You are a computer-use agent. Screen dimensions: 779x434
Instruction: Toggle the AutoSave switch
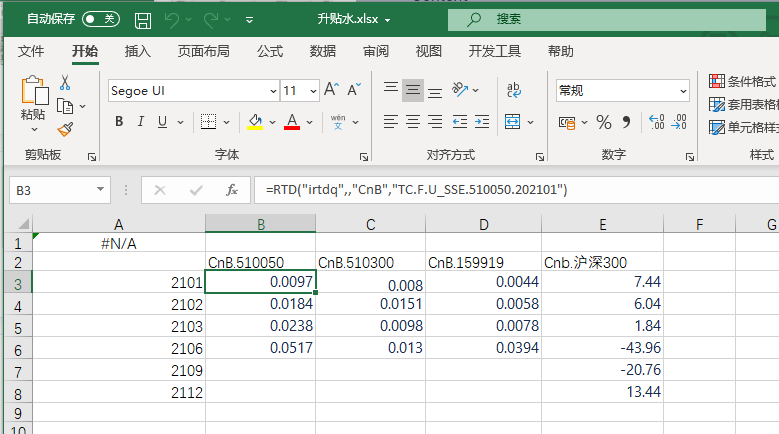[100, 19]
